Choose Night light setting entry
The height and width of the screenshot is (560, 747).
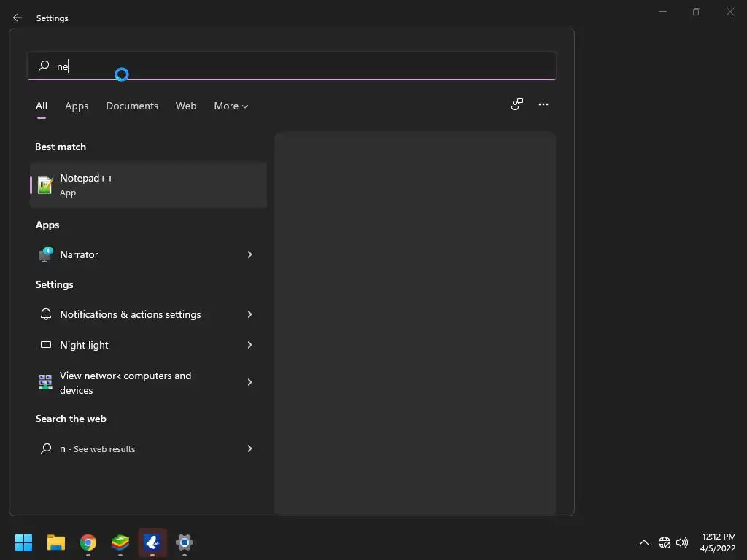148,345
